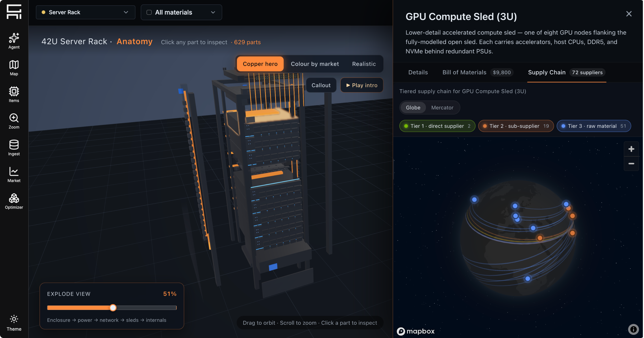Switch map projection to Globe
644x338 pixels.
coord(413,107)
